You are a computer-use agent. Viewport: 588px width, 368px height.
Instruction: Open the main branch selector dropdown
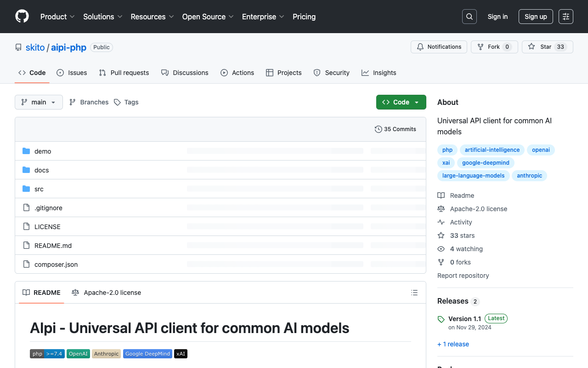tap(39, 102)
